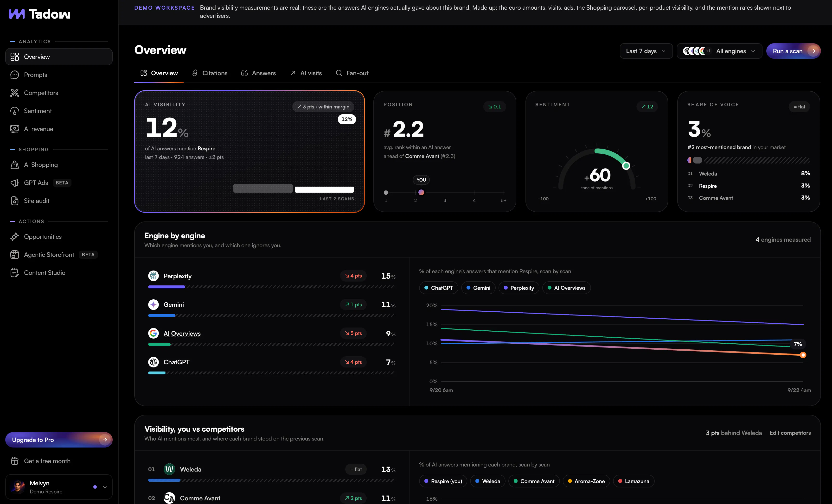Open Prompts via its speech-bubble icon

[x=14, y=75]
